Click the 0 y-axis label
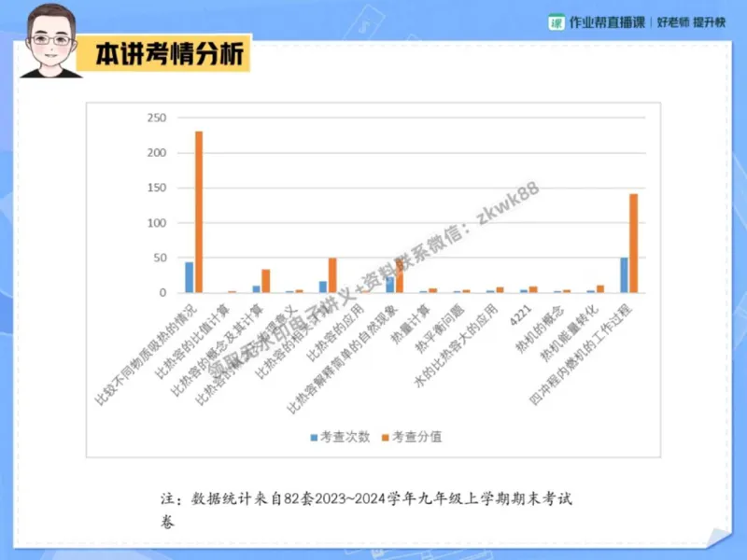Viewport: 747px width, 560px height. coord(162,292)
